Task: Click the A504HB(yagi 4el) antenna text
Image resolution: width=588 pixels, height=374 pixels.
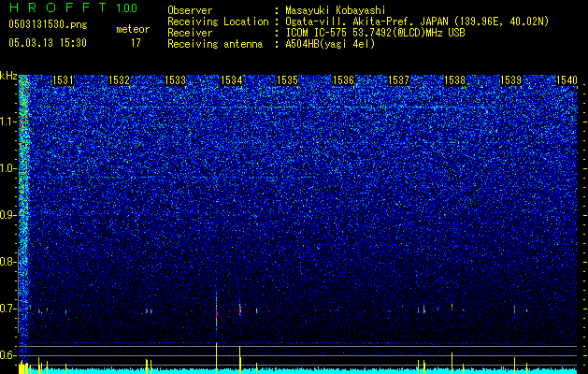Action: [x=330, y=44]
